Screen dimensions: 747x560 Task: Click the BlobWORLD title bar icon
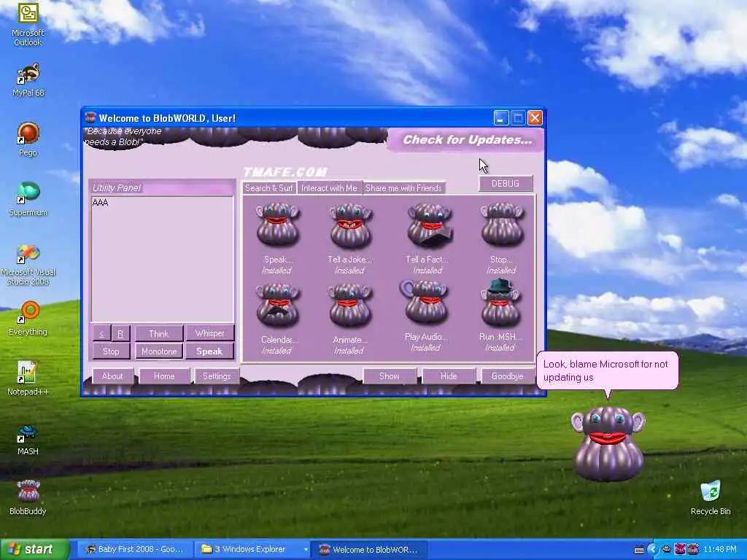pos(90,117)
